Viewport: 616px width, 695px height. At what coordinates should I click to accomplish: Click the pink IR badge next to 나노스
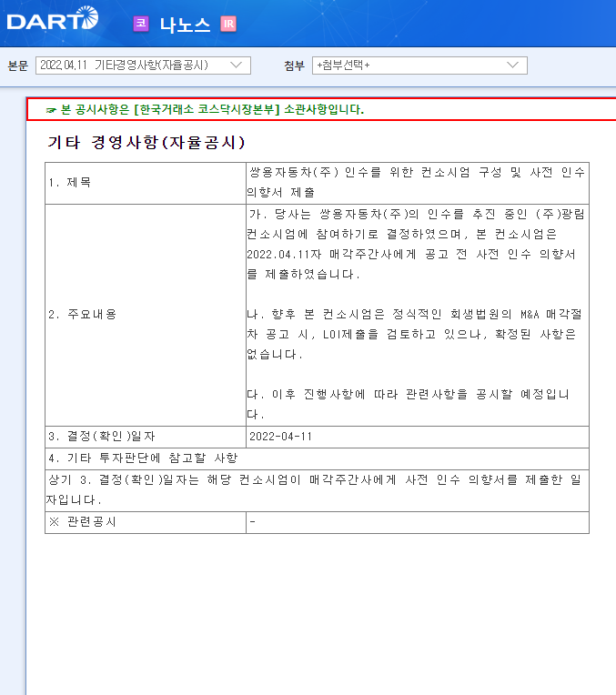coord(228,24)
